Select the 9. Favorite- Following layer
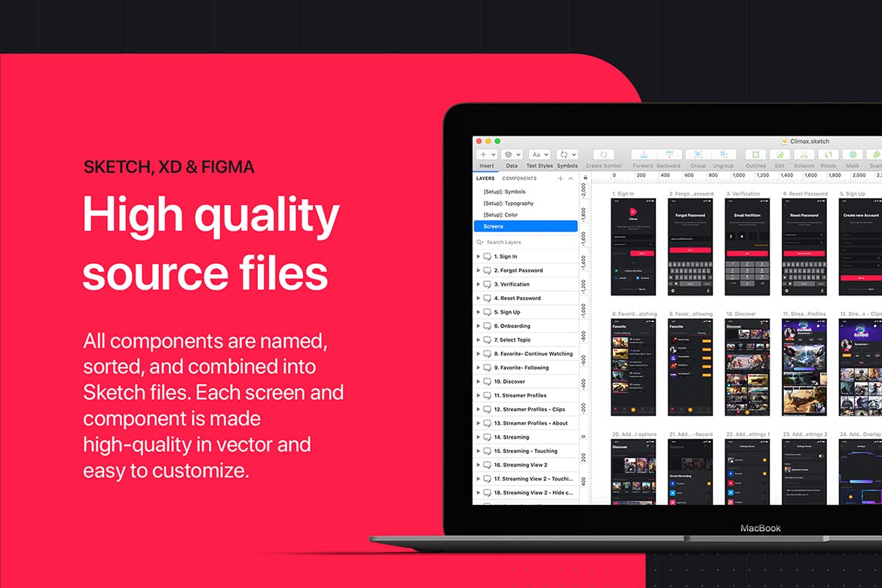The width and height of the screenshot is (882, 588). (x=526, y=367)
